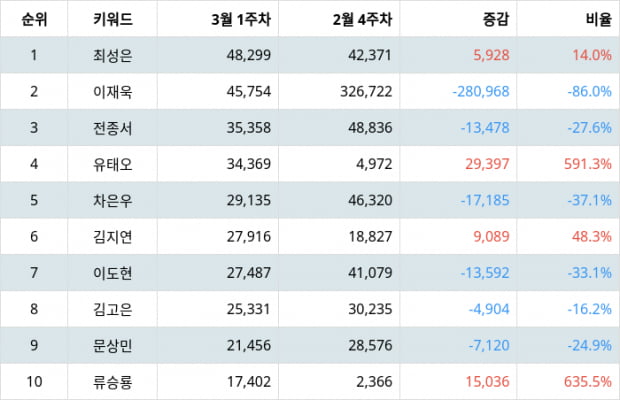Click the 비율 column header
Screen dimensions: 620x400
(599, 19)
